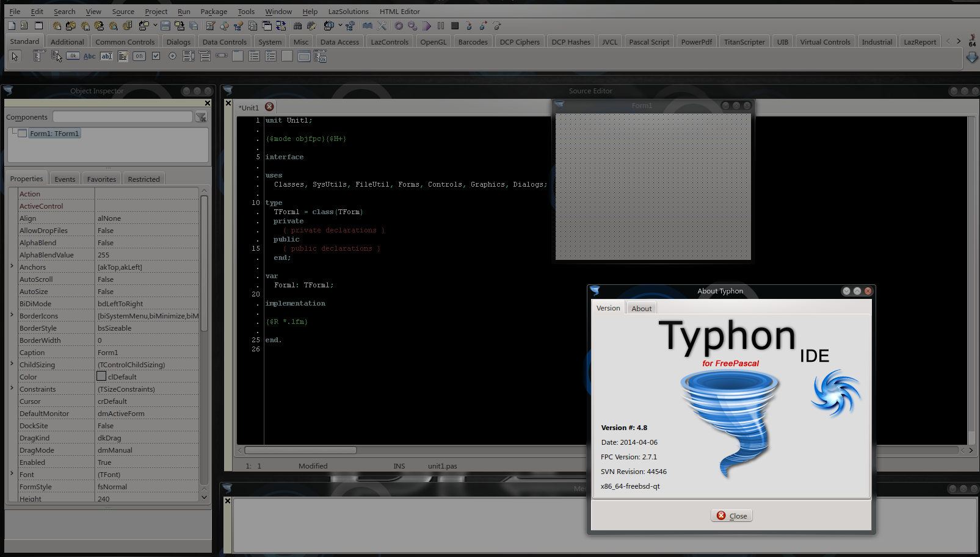Expand the ChildSizing property
The height and width of the screenshot is (557, 980).
click(12, 364)
